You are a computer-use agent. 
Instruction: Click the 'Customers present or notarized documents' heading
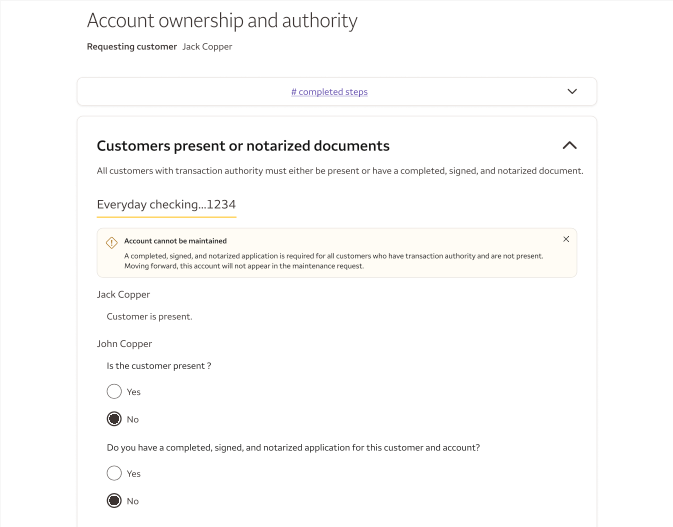(243, 146)
